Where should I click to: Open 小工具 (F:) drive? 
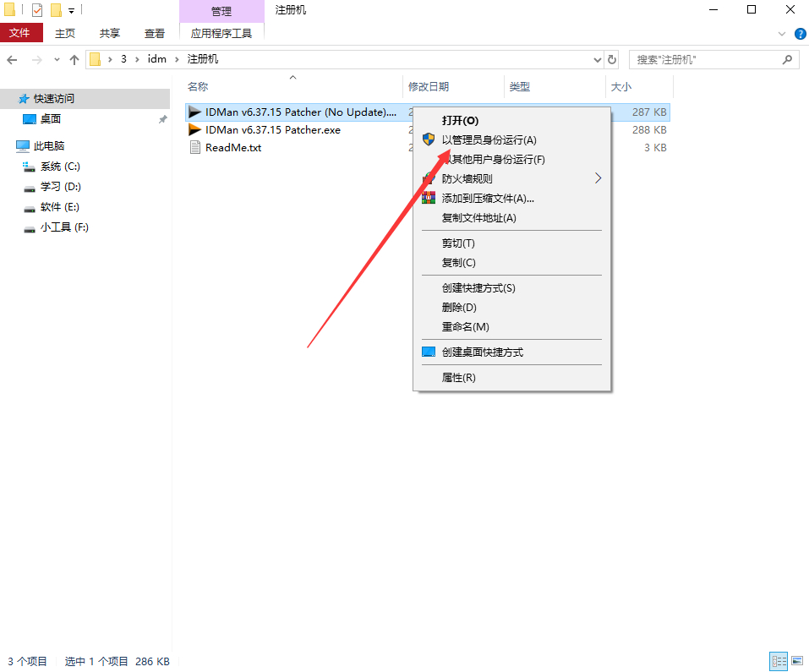[x=64, y=227]
